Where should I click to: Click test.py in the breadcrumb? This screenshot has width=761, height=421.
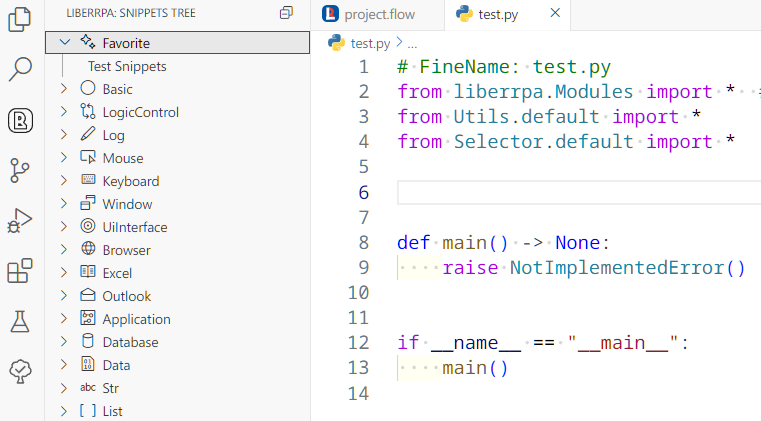point(370,44)
